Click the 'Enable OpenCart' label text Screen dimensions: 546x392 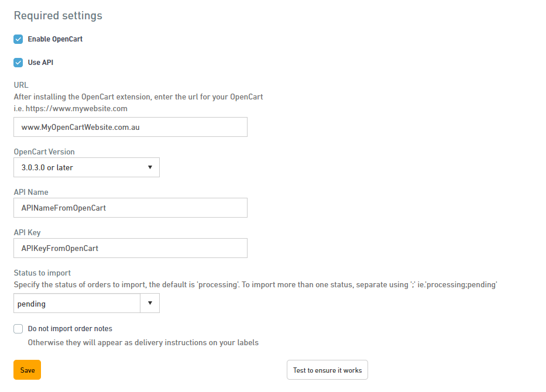[55, 39]
